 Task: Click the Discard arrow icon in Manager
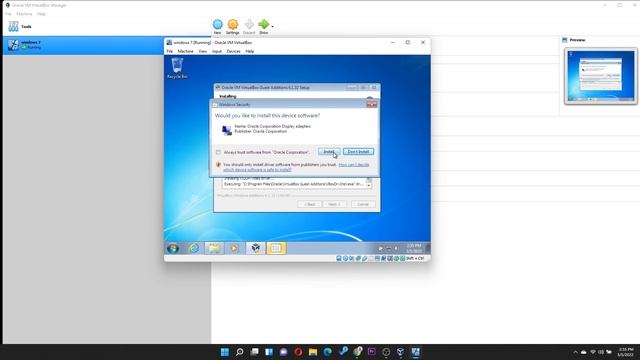pyautogui.click(x=249, y=25)
